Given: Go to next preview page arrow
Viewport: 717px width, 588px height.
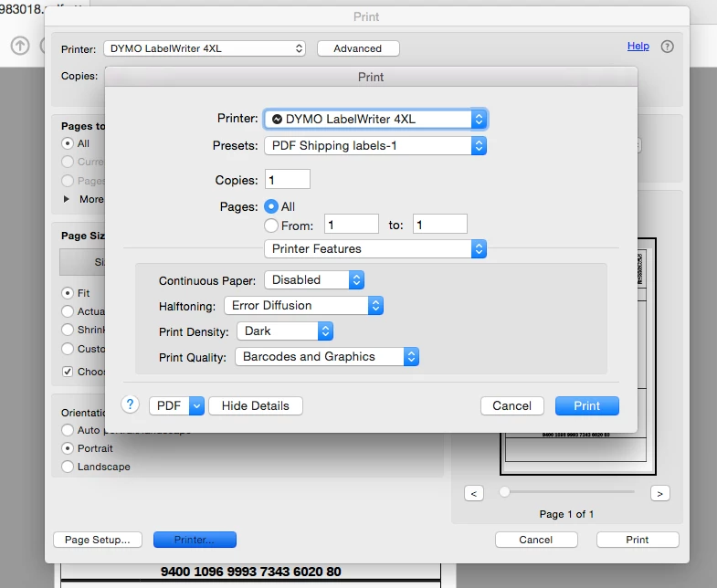Looking at the screenshot, I should [x=659, y=493].
